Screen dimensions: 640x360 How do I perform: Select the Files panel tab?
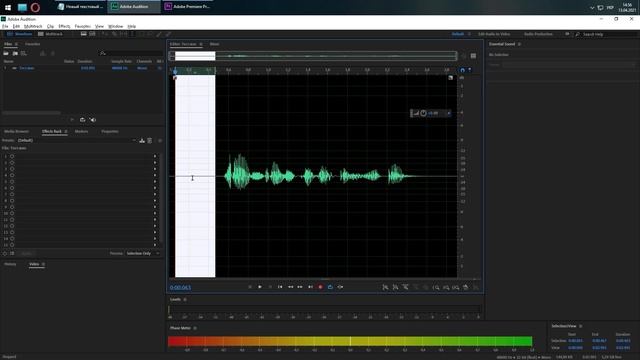coord(8,44)
